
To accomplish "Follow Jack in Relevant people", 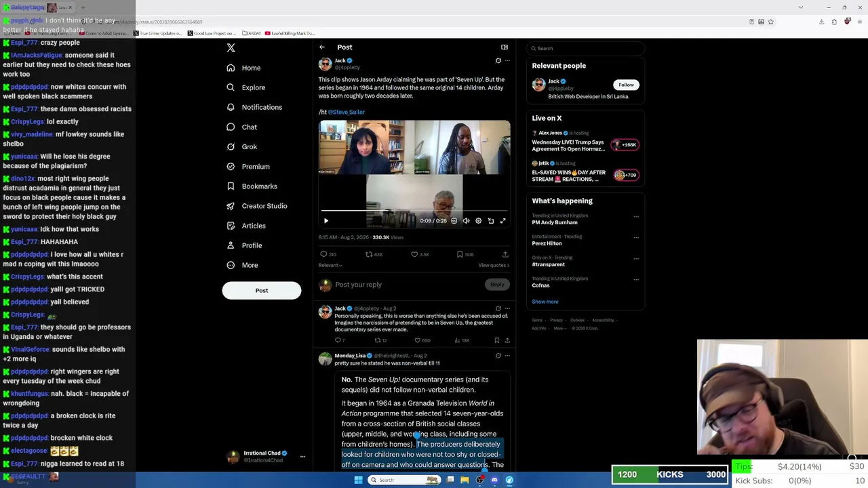I will point(626,85).
